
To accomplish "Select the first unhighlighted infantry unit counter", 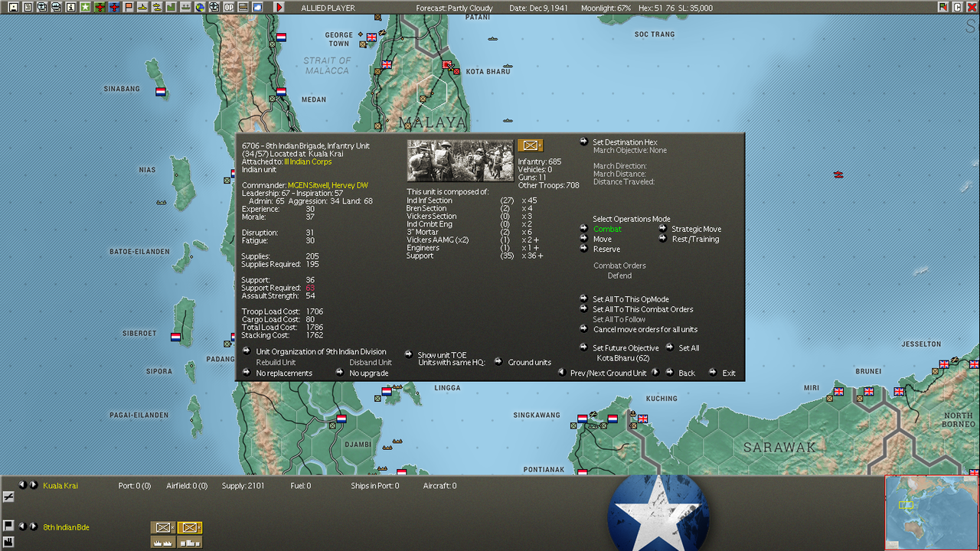I will [x=163, y=527].
